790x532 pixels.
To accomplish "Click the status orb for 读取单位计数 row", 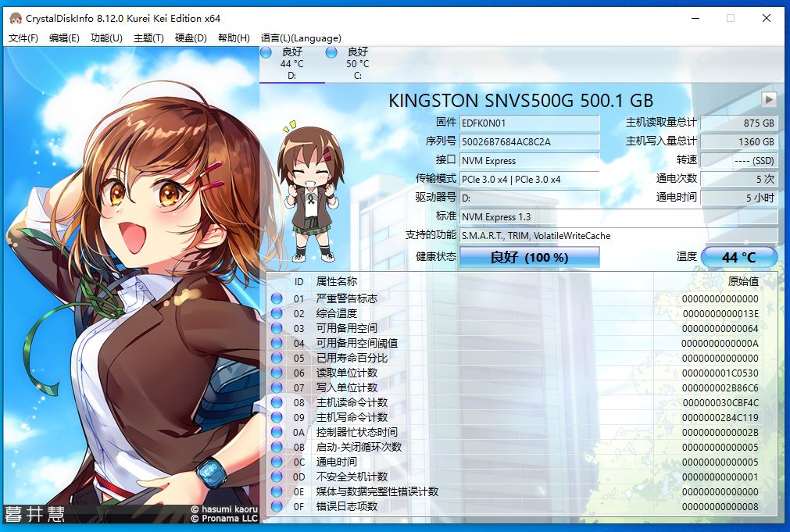I will tap(277, 373).
